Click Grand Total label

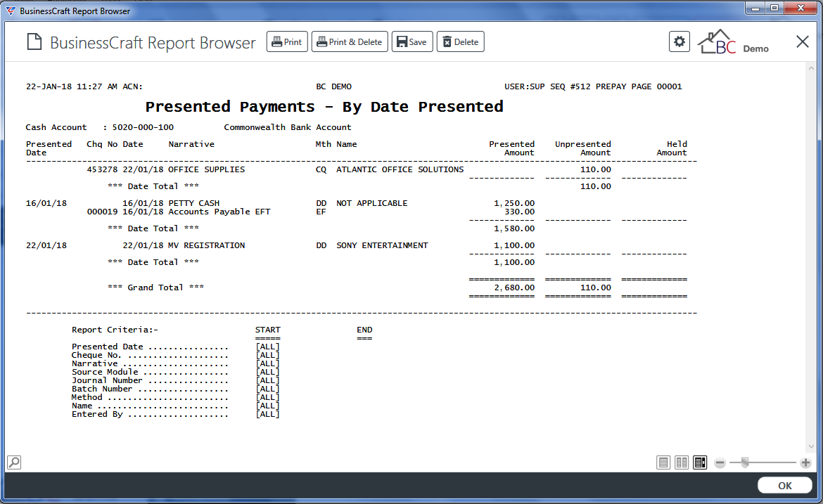tap(155, 287)
